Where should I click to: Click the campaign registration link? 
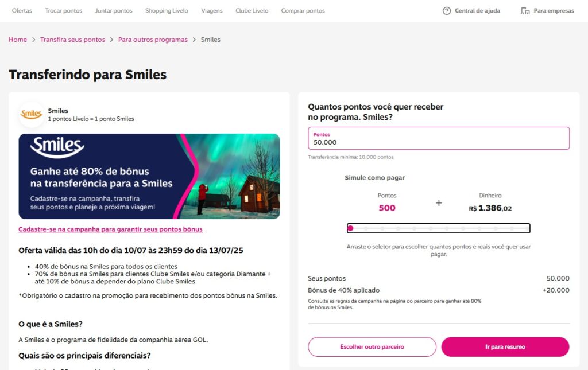coord(110,229)
